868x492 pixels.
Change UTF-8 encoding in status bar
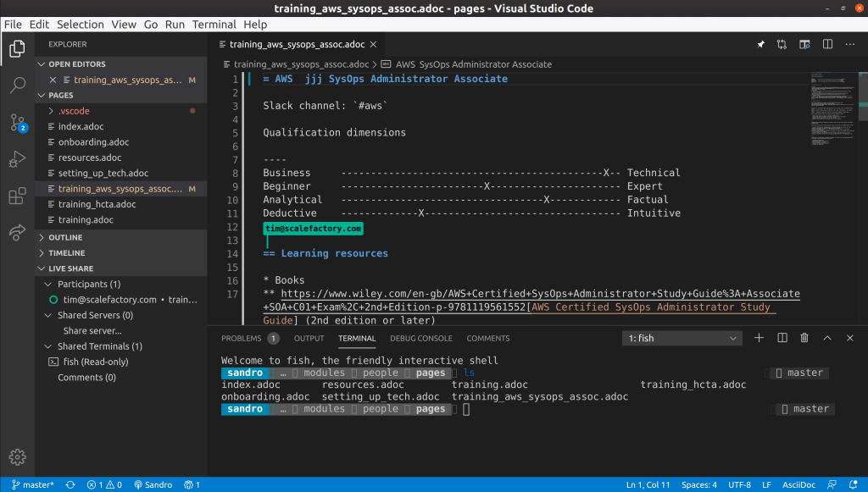[x=739, y=485]
